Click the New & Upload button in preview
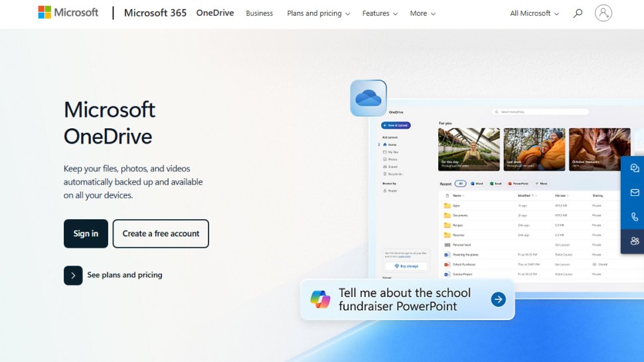Image resolution: width=644 pixels, height=362 pixels. pos(396,126)
